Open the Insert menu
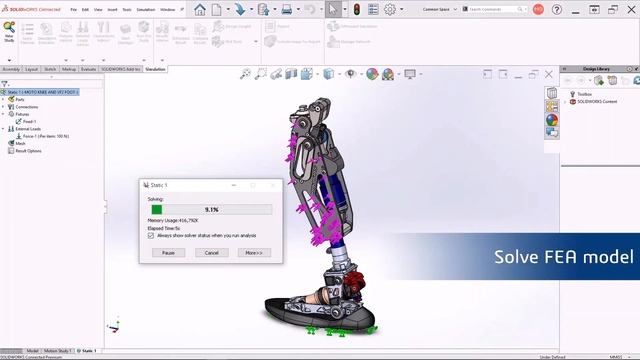 coord(112,9)
